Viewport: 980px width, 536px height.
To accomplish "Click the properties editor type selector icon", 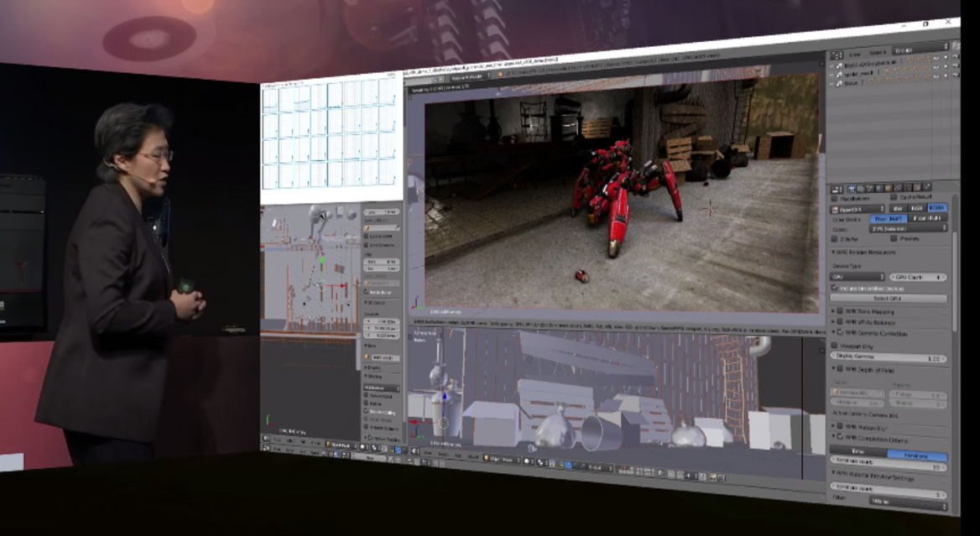I will coord(835,190).
